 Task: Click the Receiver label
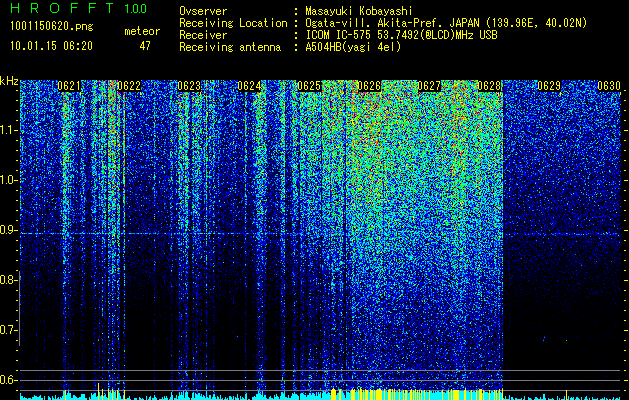pos(203,35)
